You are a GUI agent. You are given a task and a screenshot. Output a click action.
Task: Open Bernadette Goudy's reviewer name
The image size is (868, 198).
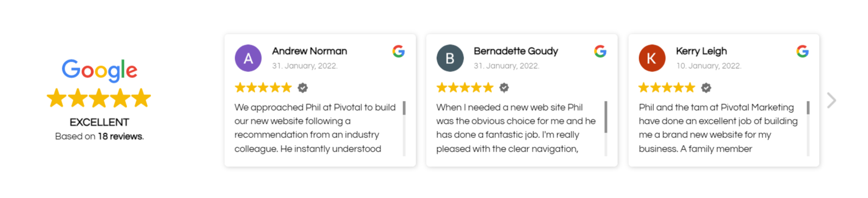pyautogui.click(x=516, y=51)
